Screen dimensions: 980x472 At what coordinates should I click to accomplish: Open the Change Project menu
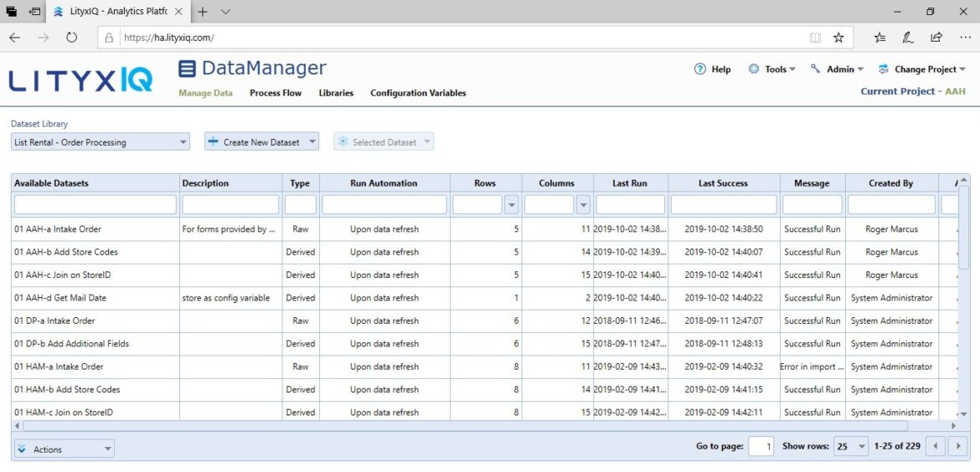coord(922,69)
